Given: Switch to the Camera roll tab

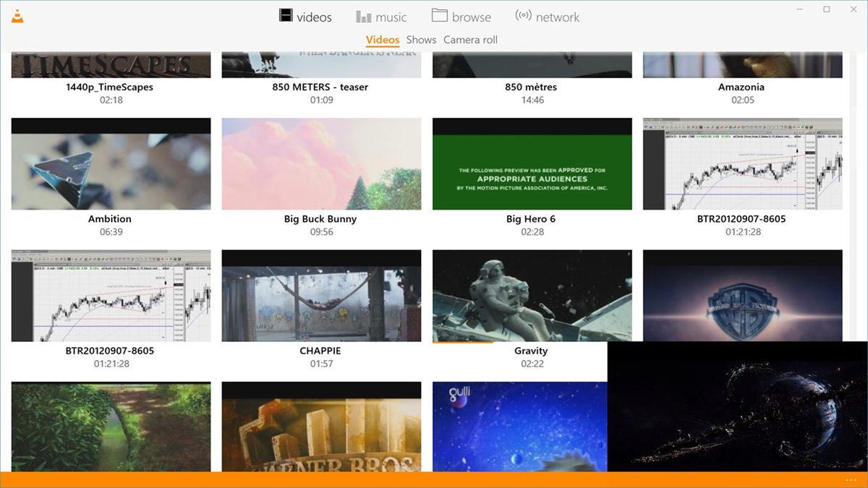Looking at the screenshot, I should pos(469,40).
